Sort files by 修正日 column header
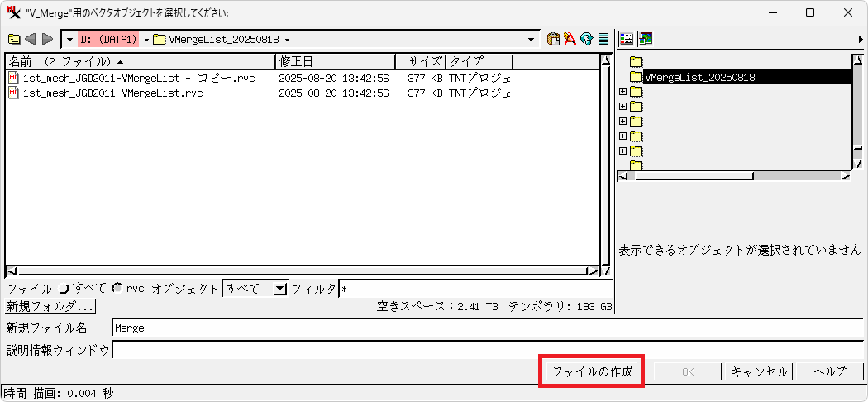Image resolution: width=868 pixels, height=402 pixels. tap(335, 61)
